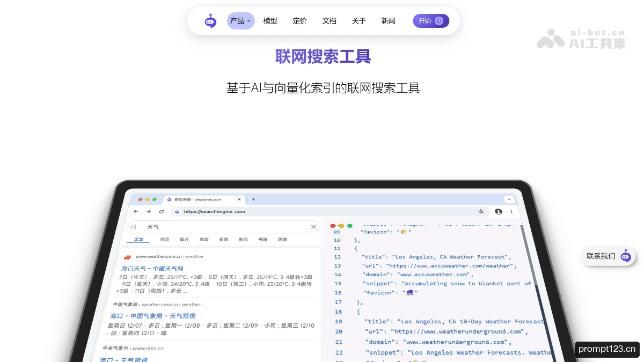Click the forward arrow in the mockup browser
The width and height of the screenshot is (644, 362).
149,212
